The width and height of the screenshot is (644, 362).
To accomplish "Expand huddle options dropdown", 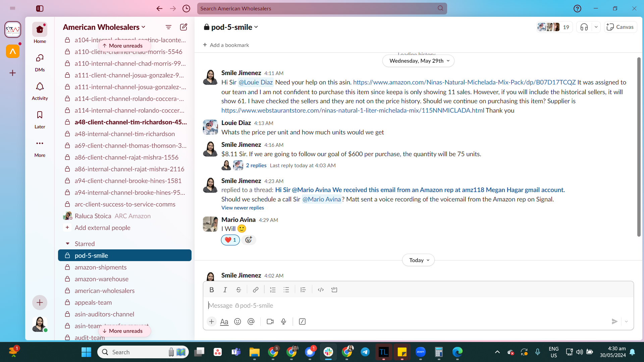I will (596, 27).
